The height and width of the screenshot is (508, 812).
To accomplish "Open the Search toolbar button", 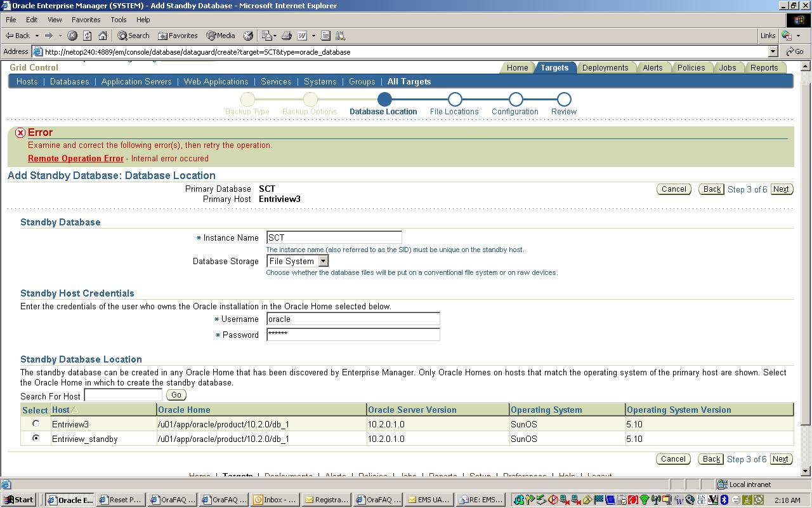I will pos(134,36).
